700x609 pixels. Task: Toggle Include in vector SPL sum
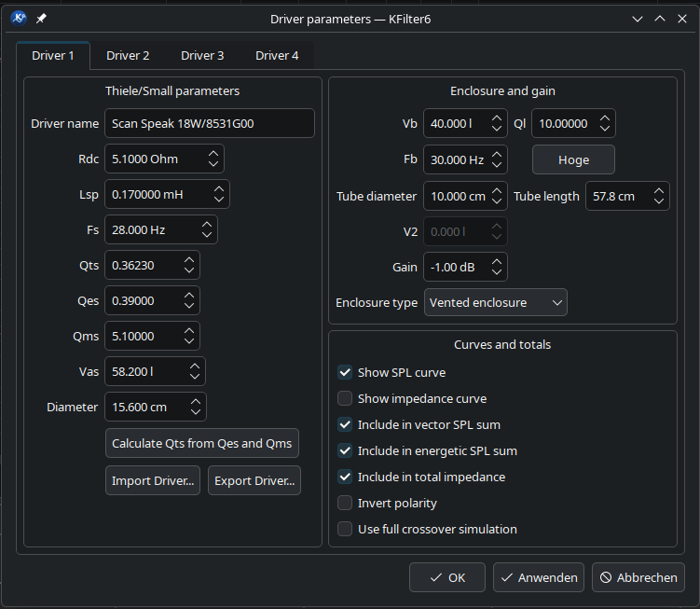pyautogui.click(x=345, y=424)
